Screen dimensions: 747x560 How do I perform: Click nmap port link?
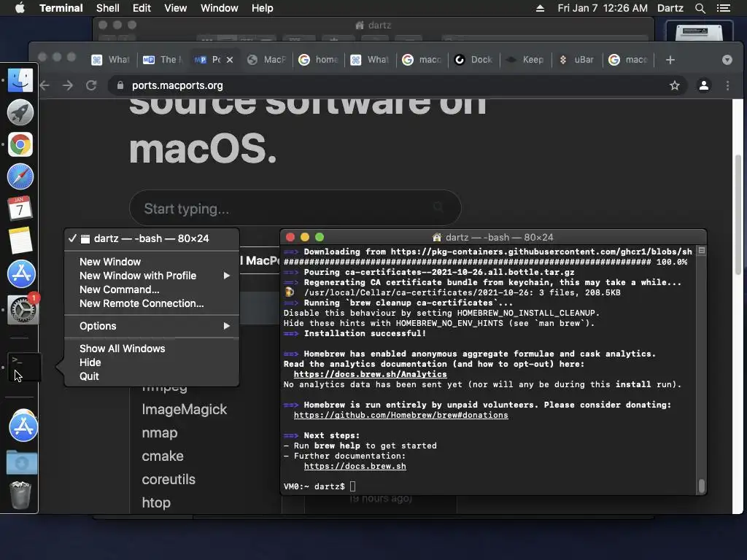tap(160, 432)
